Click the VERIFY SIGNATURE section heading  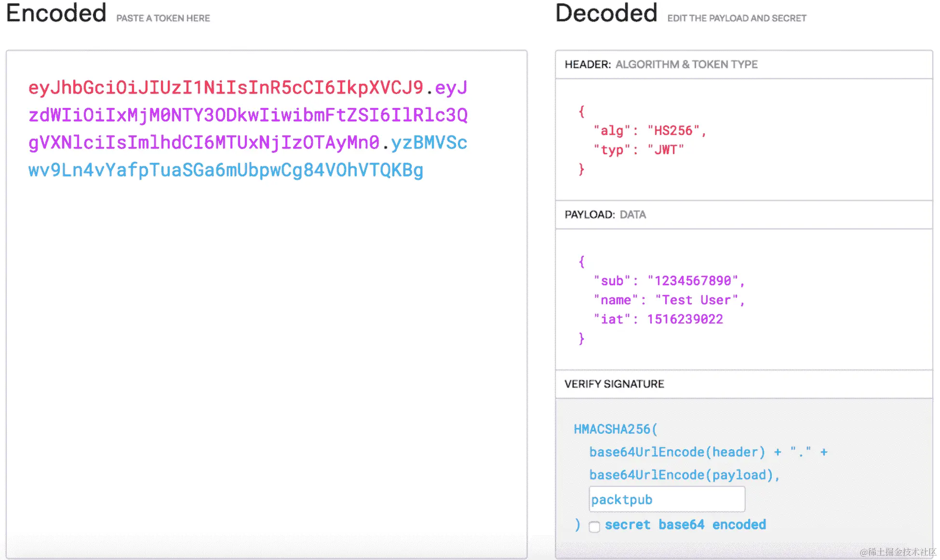click(614, 384)
